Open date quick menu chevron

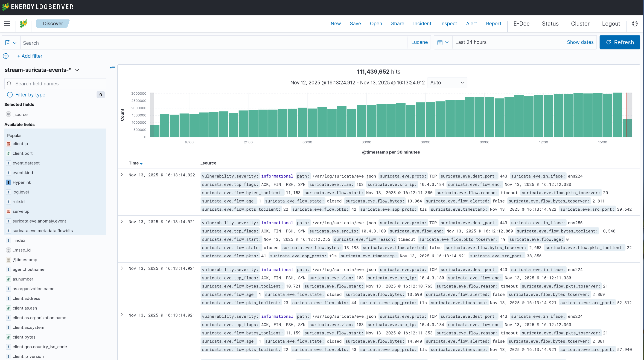pyautogui.click(x=447, y=42)
